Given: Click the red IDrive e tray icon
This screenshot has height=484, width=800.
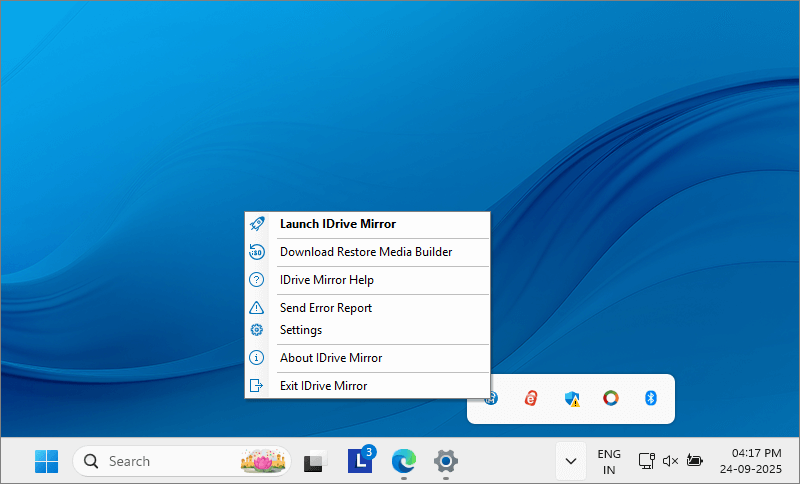Looking at the screenshot, I should click(531, 398).
